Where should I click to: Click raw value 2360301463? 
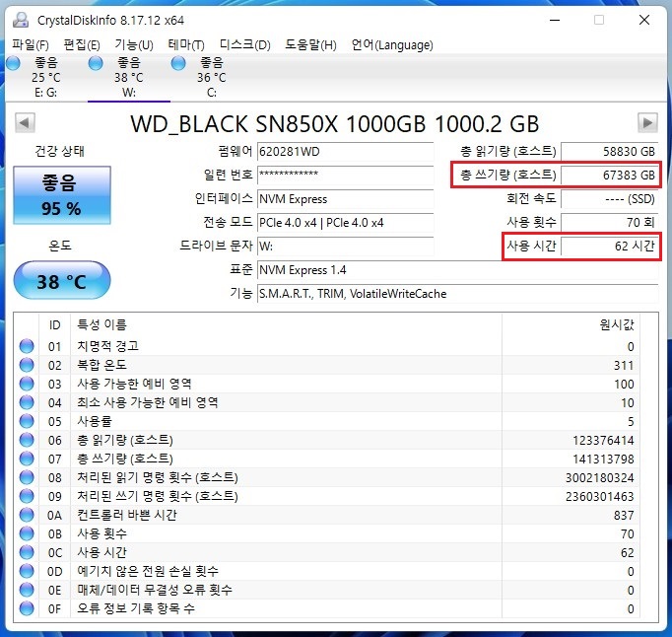point(599,496)
